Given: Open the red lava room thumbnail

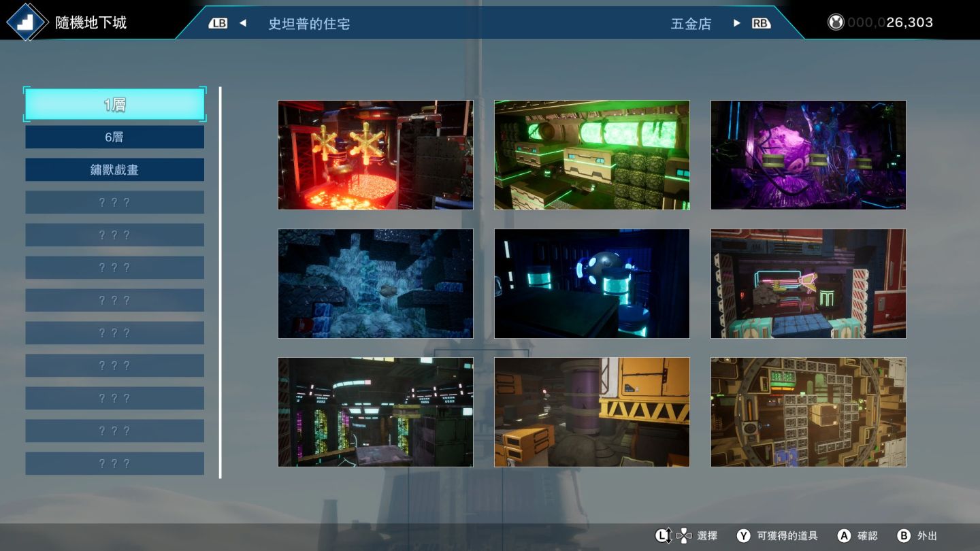Looking at the screenshot, I should click(x=375, y=155).
